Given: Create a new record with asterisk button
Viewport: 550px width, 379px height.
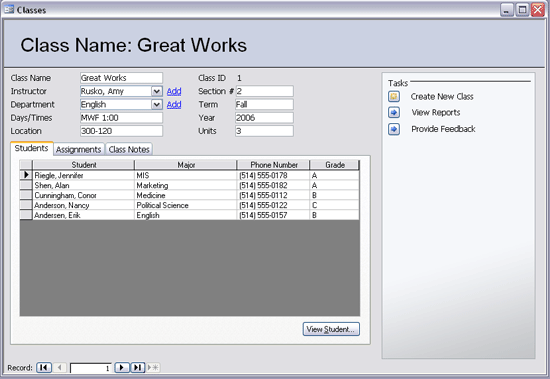Looking at the screenshot, I should 153,367.
